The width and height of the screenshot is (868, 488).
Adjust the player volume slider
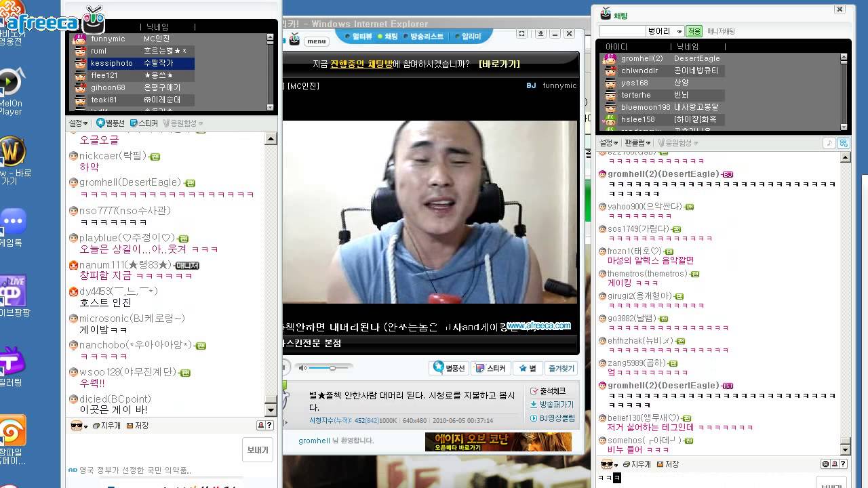pos(332,368)
